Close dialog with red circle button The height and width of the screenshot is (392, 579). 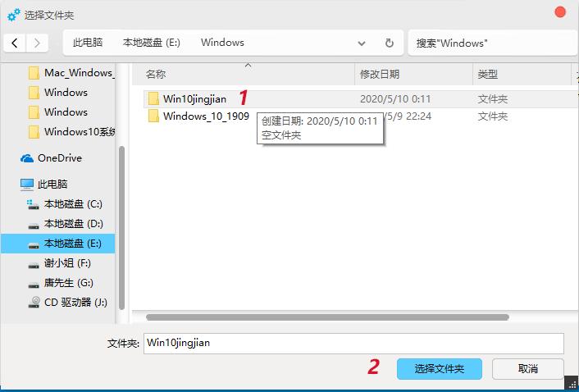[560, 12]
